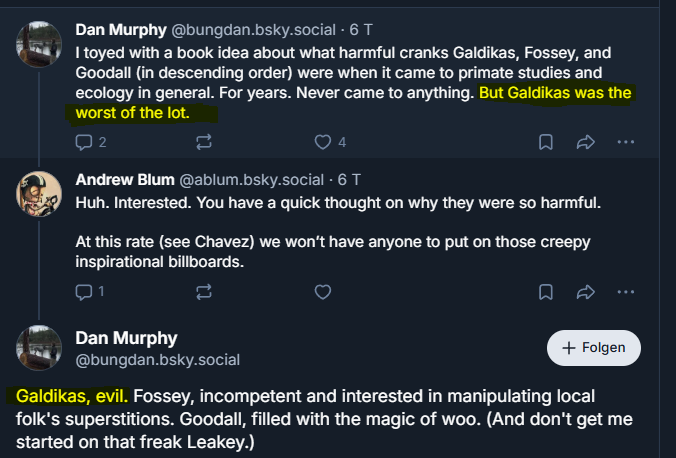This screenshot has height=458, width=676.
Task: Click the @bungdan.bsky.social handle under Dan Murphy
Action: tap(157, 360)
